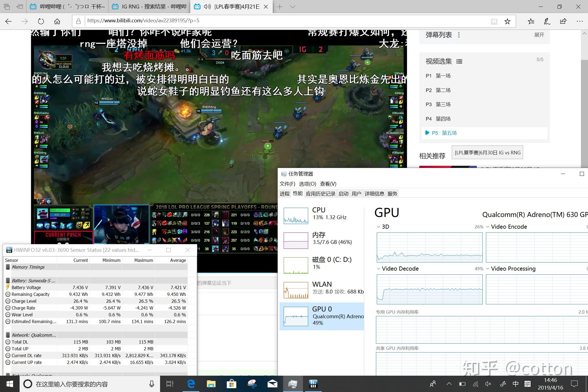
Task: Open Edge share icon
Action: click(563, 21)
